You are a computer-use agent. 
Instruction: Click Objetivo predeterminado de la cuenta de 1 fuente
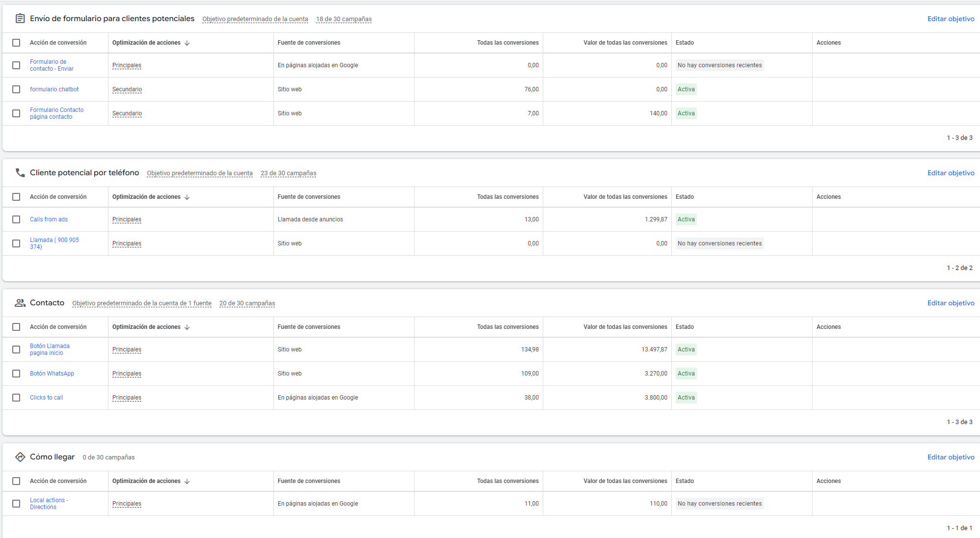coord(142,303)
